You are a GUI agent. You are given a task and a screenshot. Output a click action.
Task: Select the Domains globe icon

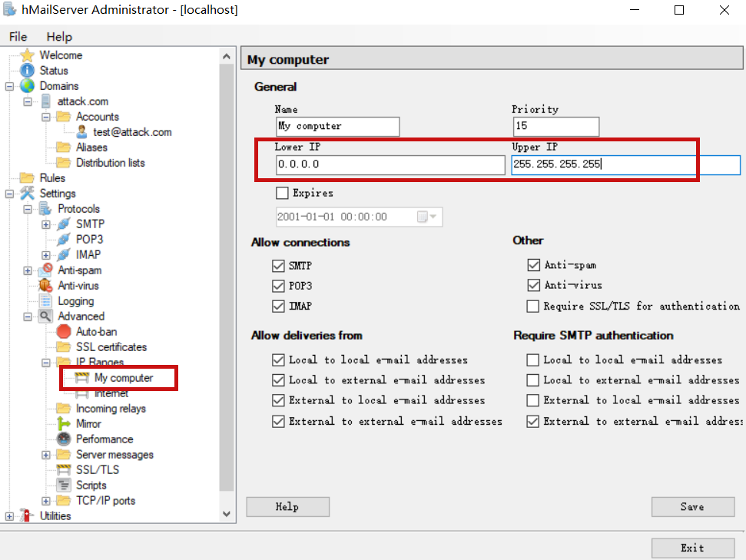pyautogui.click(x=28, y=85)
